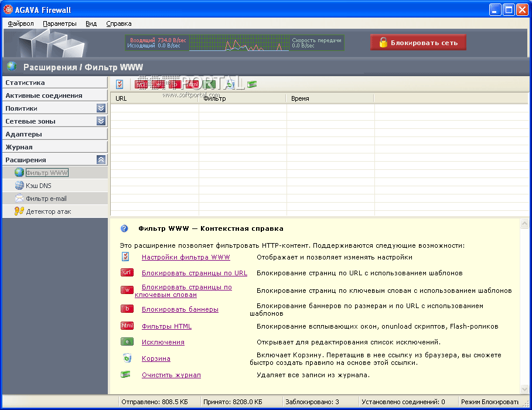Open the Файрвол menu
The height and width of the screenshot is (410, 532).
point(21,23)
